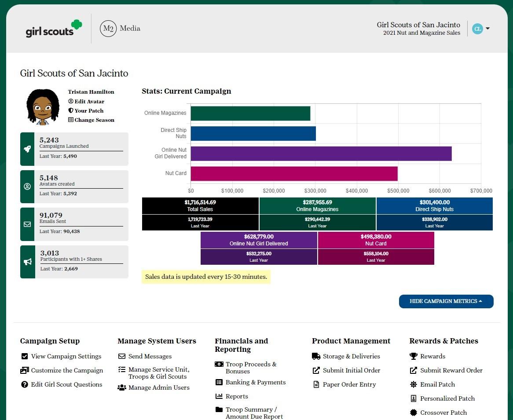Click the Email Patch badge icon

click(414, 384)
